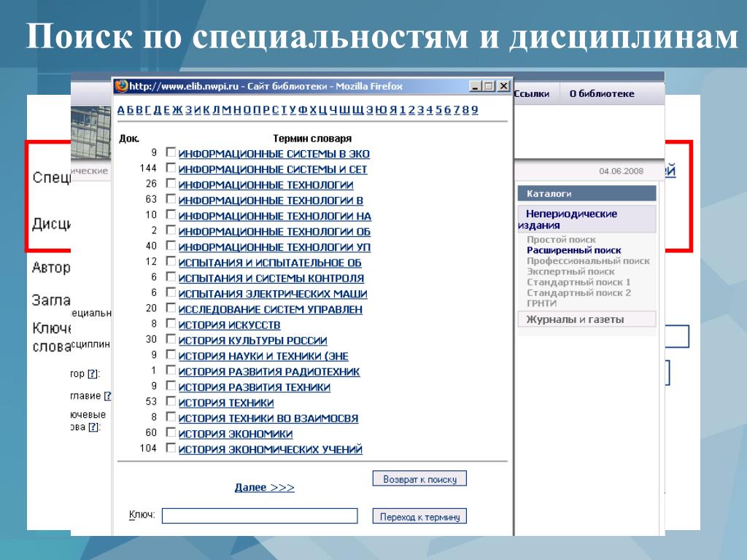
Task: Select checkbox for ИНФОРМАЦИОННЫЕ ТЕХНОЛОГИИ НА
Action: (x=171, y=214)
